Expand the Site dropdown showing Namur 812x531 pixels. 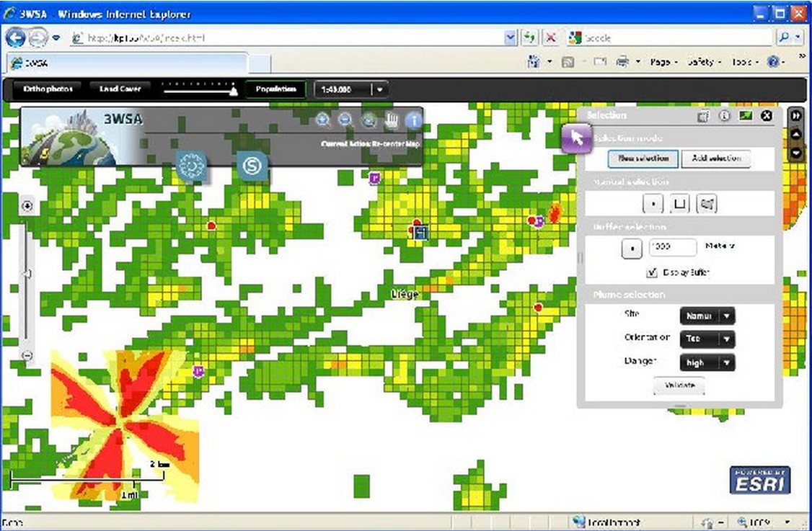[x=727, y=316]
